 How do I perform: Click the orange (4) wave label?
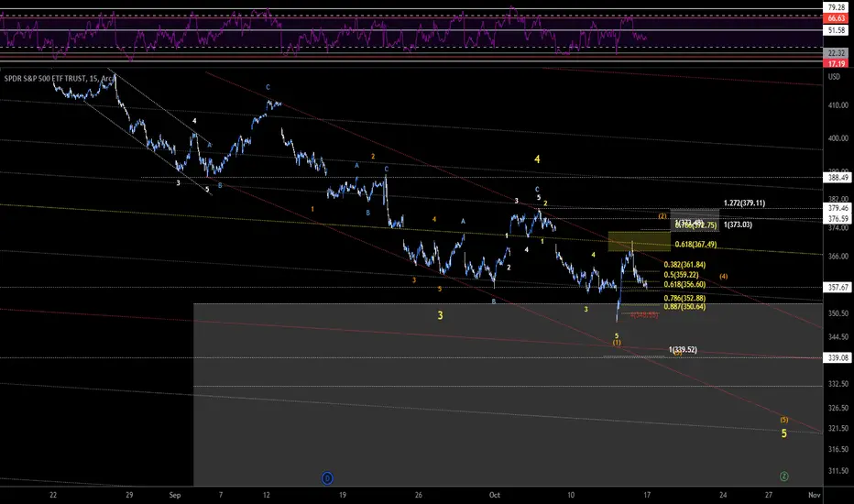(x=723, y=277)
